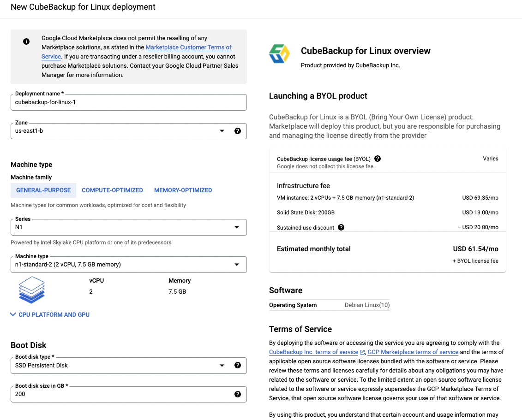The height and width of the screenshot is (420, 522).
Task: Click the vCPU value 2
Action: click(x=91, y=292)
